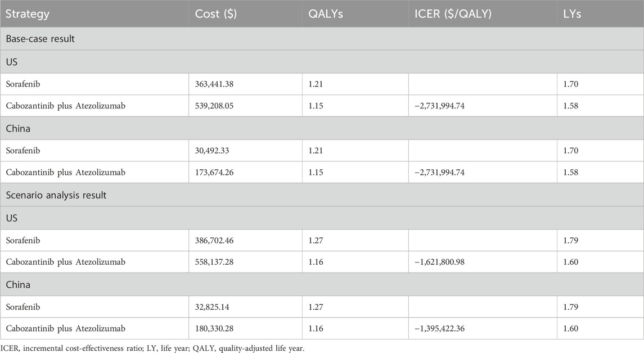Select the cost value 386,702.46
Viewport: 644px width, 353px height.
(x=222, y=240)
